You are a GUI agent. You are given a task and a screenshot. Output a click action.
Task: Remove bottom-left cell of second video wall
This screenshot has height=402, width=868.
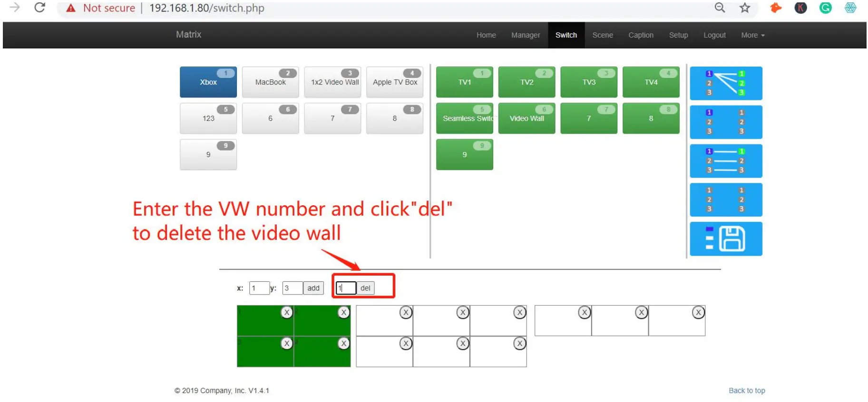[x=406, y=343]
